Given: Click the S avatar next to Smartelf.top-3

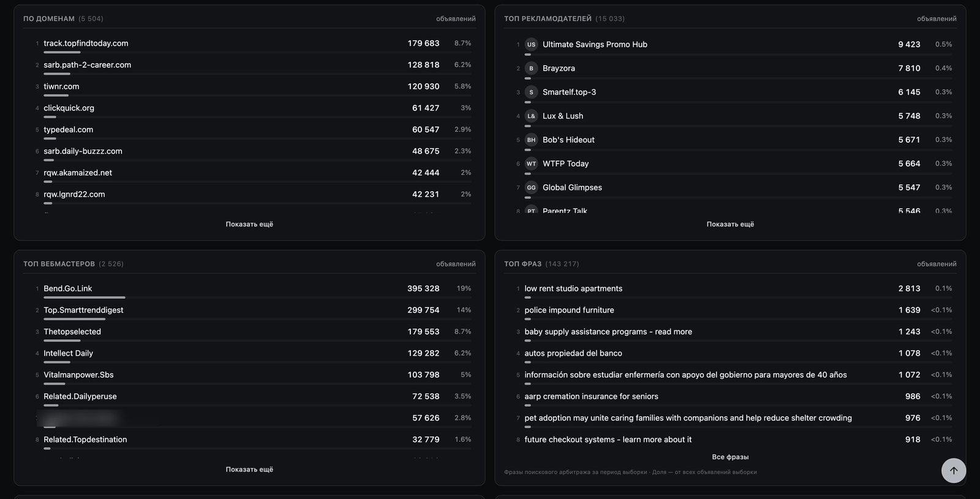Looking at the screenshot, I should coord(531,92).
